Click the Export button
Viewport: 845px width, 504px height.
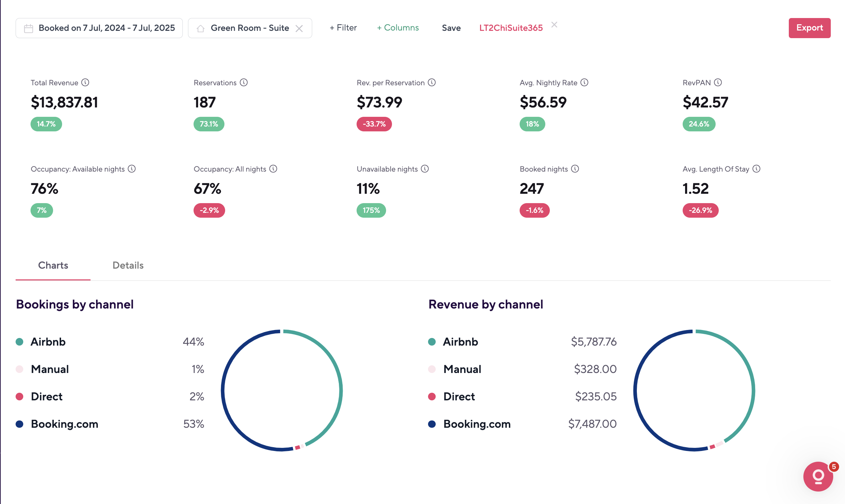809,28
